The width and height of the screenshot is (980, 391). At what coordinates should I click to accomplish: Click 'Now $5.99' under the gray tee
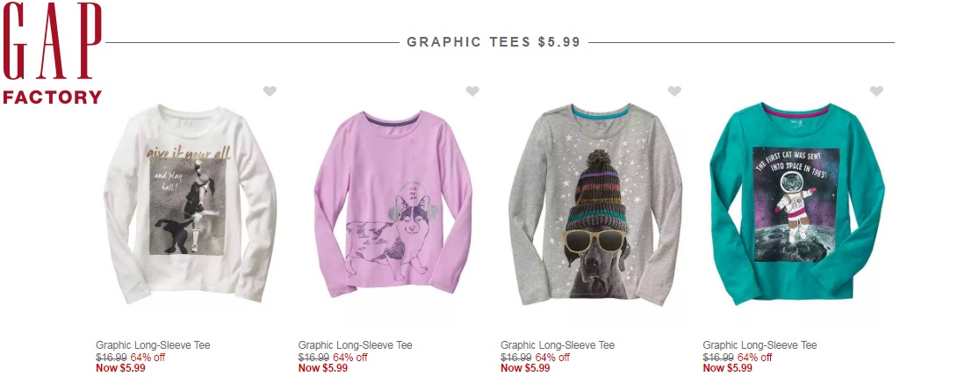click(x=526, y=368)
